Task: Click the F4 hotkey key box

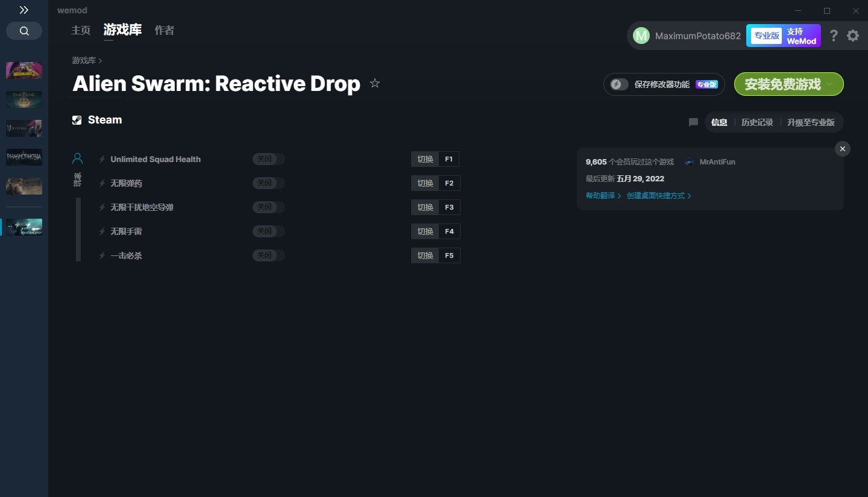Action: pyautogui.click(x=449, y=231)
